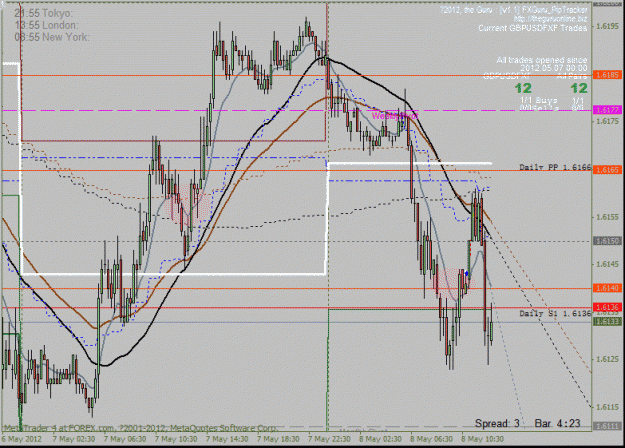Click the 'Bar 4:23' countdown text
The width and height of the screenshot is (625, 448).
[557, 423]
